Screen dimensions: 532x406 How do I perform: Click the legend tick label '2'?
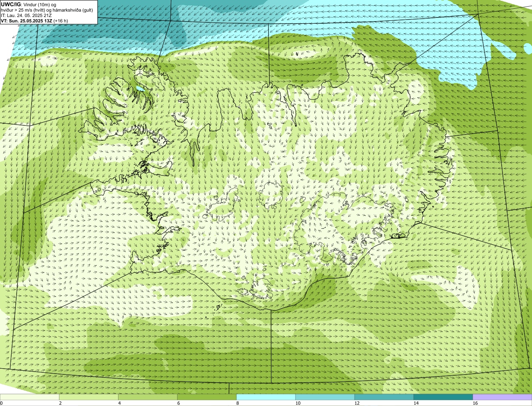(x=60, y=403)
